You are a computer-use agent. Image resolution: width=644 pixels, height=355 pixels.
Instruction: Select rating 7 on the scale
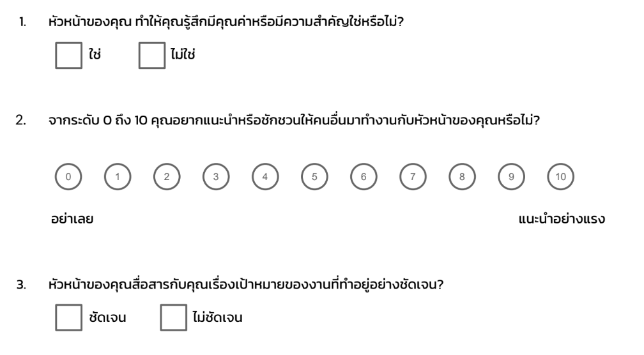coord(413,176)
